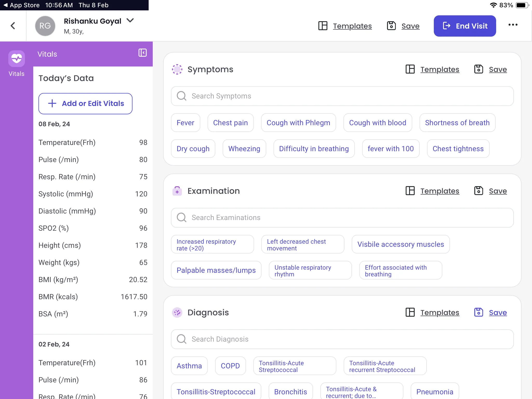This screenshot has height=399, width=532.
Task: Collapse the Vitals side panel
Action: click(142, 53)
